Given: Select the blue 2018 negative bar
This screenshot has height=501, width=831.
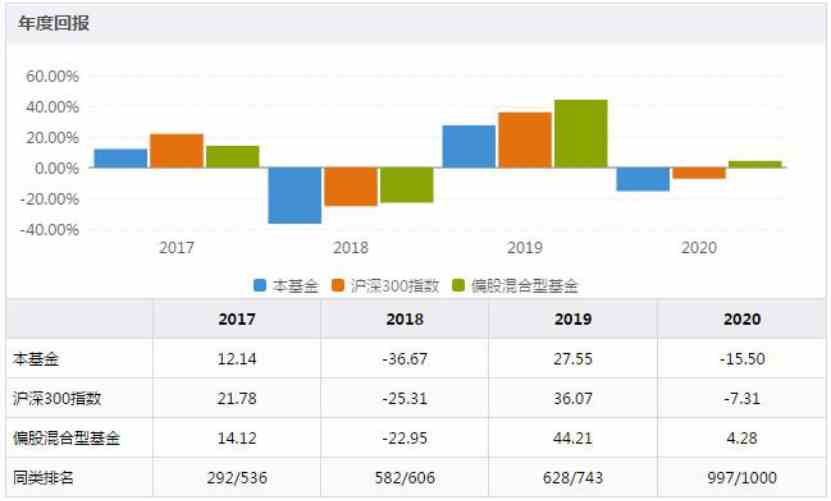Looking at the screenshot, I should pyautogui.click(x=295, y=196).
